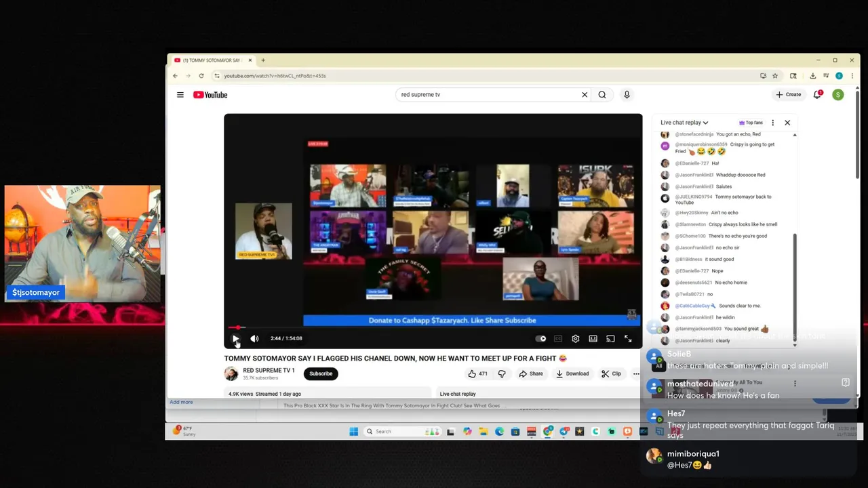
Task: Open Chrome profile avatar in toolbar
Action: 839,76
